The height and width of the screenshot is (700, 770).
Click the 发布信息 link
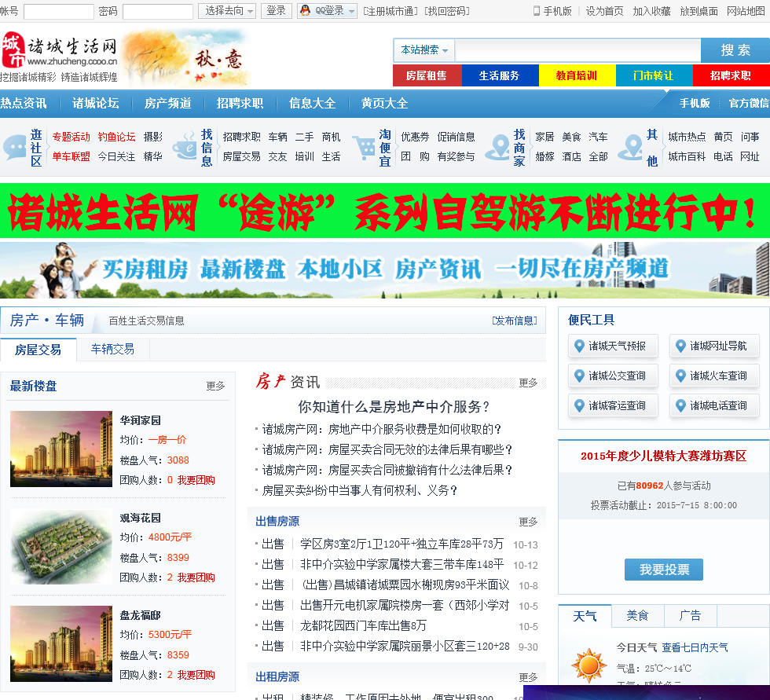pyautogui.click(x=515, y=321)
